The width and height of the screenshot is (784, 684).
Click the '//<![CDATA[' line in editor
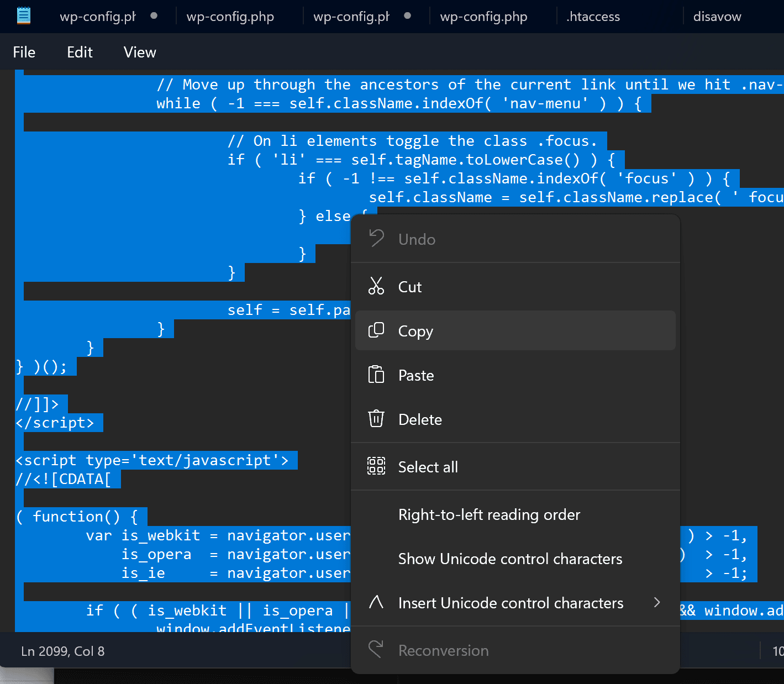[x=64, y=478]
